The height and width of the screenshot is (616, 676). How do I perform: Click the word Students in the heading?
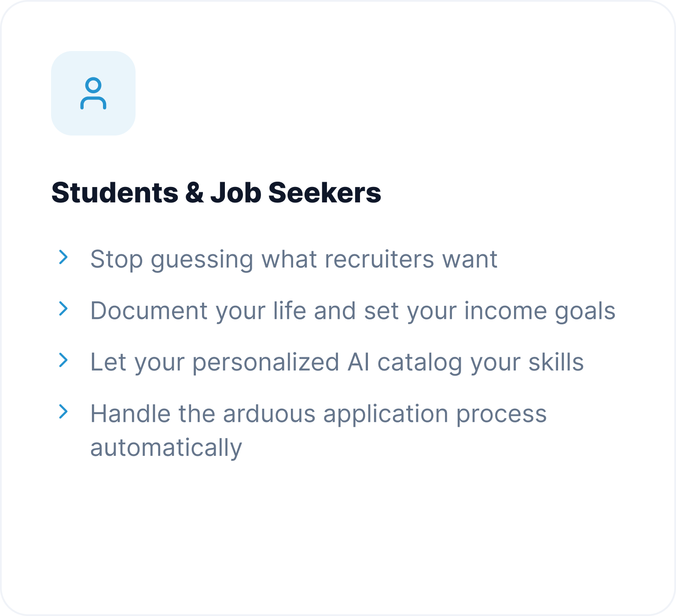point(115,193)
